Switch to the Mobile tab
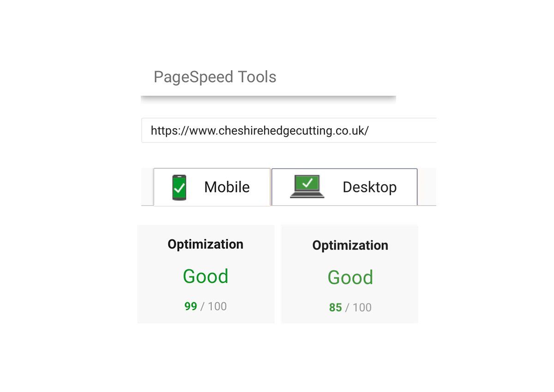554x392 pixels. 212,187
